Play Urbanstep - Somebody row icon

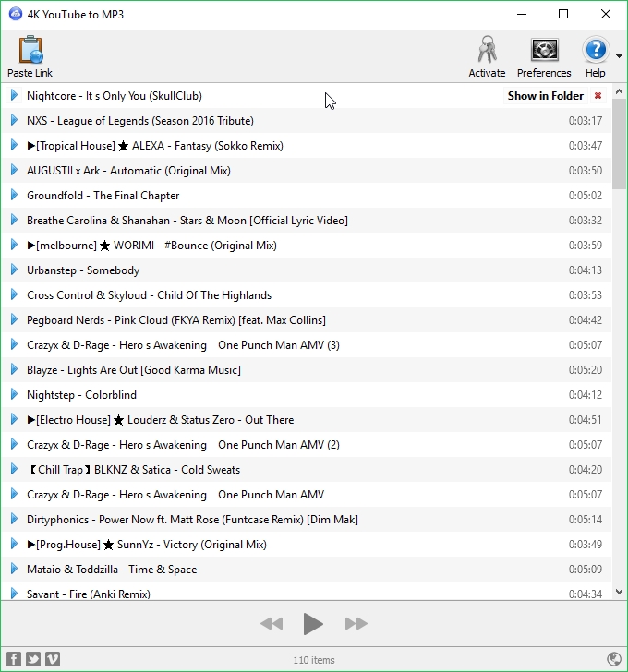(x=14, y=270)
